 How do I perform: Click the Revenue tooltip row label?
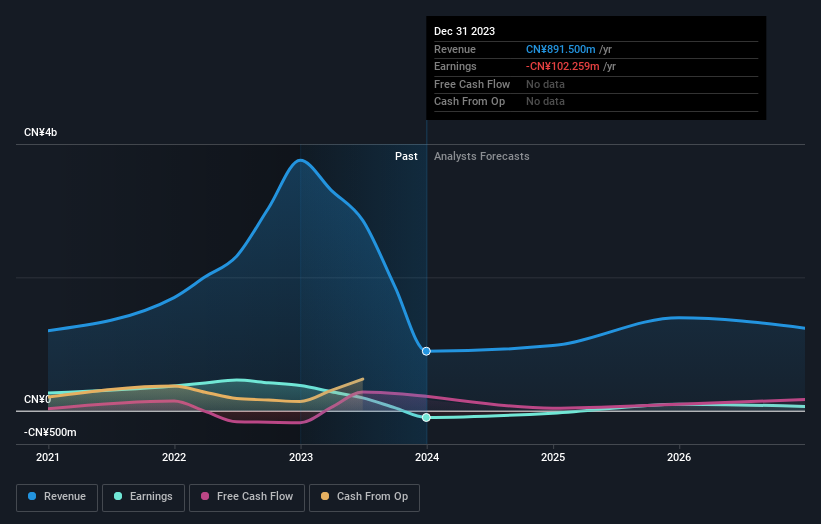click(455, 49)
